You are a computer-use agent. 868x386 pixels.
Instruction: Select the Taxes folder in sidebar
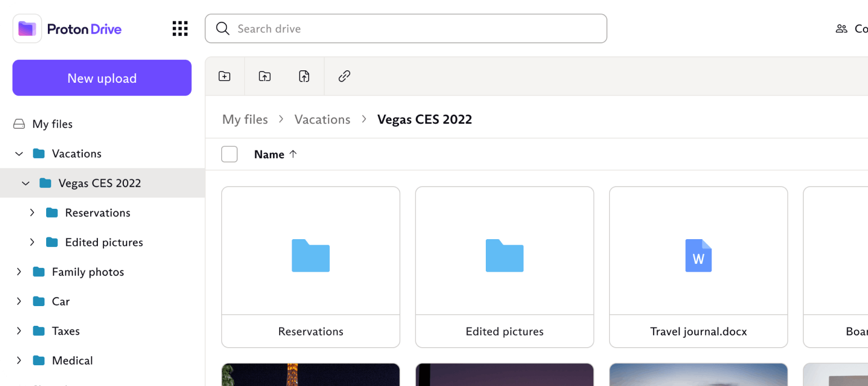[x=66, y=331]
